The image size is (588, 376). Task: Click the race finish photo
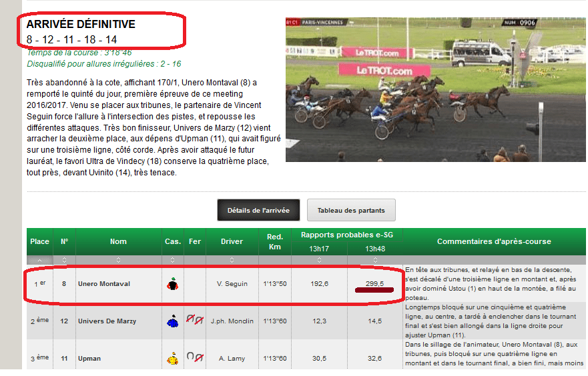pyautogui.click(x=435, y=89)
